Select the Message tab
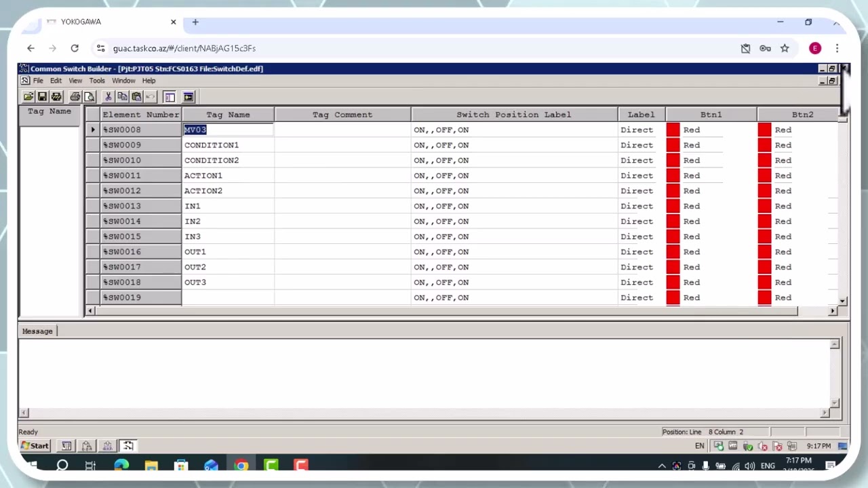 [37, 331]
